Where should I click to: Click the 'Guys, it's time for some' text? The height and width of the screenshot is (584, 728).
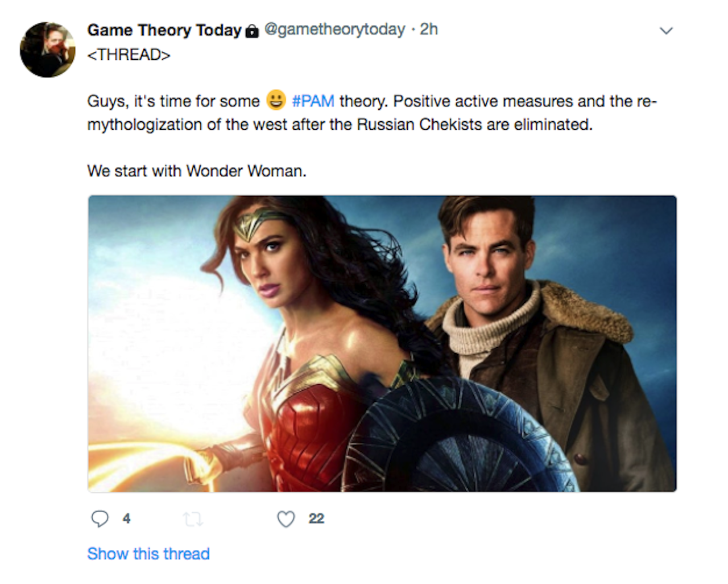pos(173,101)
